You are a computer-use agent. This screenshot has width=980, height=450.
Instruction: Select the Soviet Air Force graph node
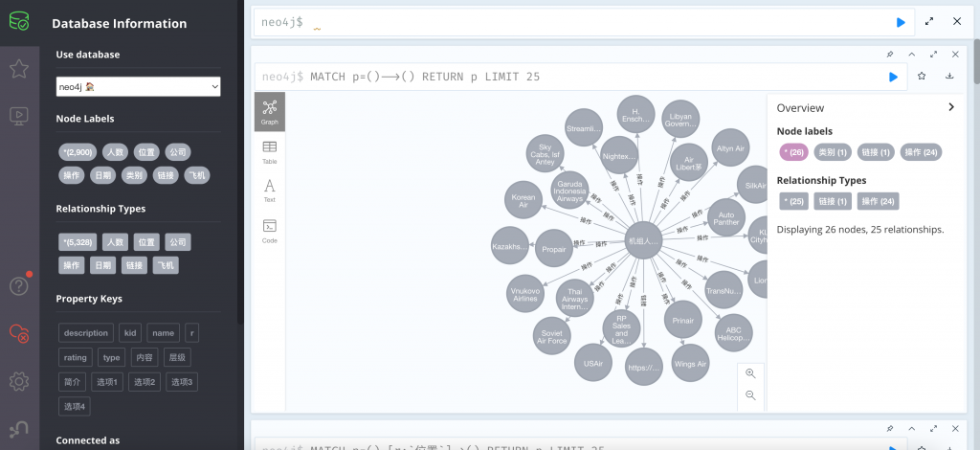(552, 336)
